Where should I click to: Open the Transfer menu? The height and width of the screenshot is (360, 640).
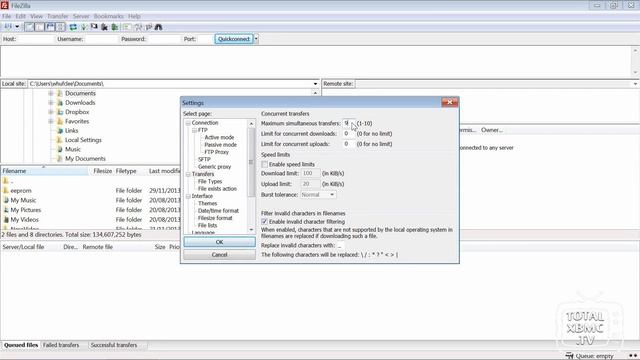(58, 16)
